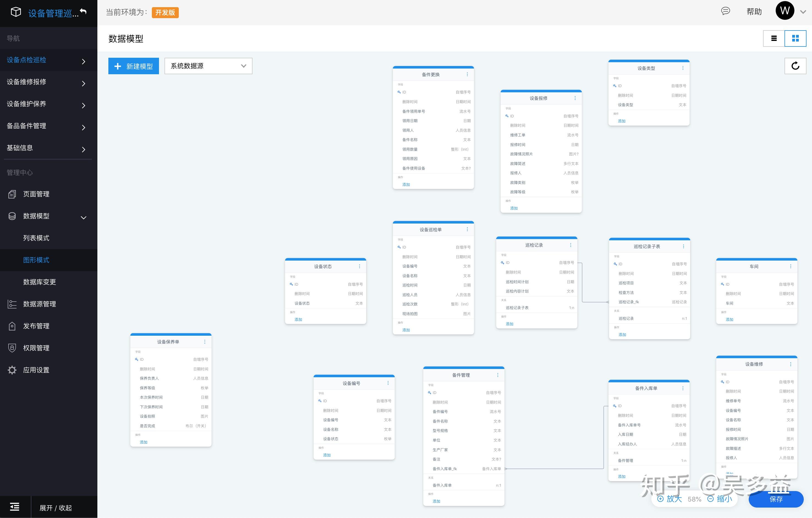Open the chat messages icon
Image resolution: width=812 pixels, height=518 pixels.
pos(725,11)
